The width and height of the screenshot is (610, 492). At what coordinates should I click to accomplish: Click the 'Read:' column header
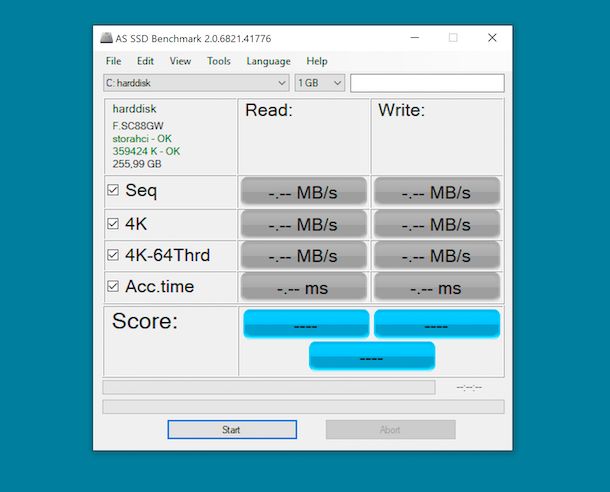coord(269,110)
